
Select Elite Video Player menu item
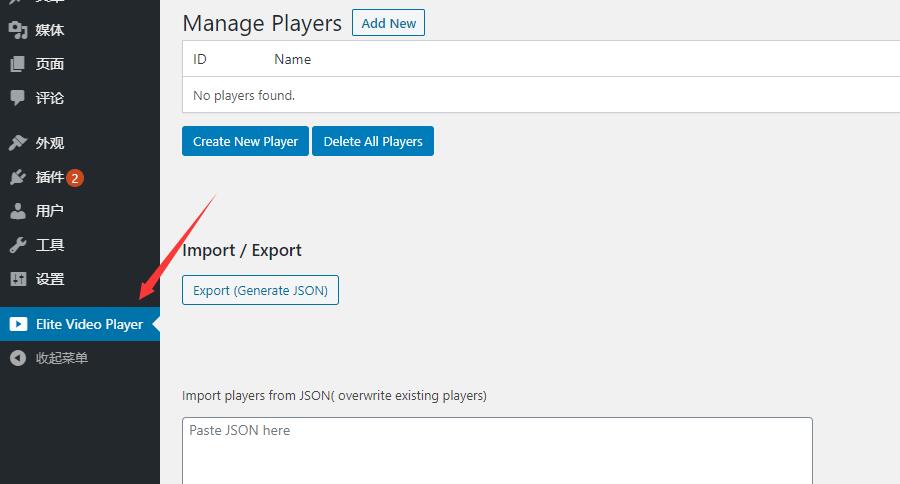(x=80, y=324)
